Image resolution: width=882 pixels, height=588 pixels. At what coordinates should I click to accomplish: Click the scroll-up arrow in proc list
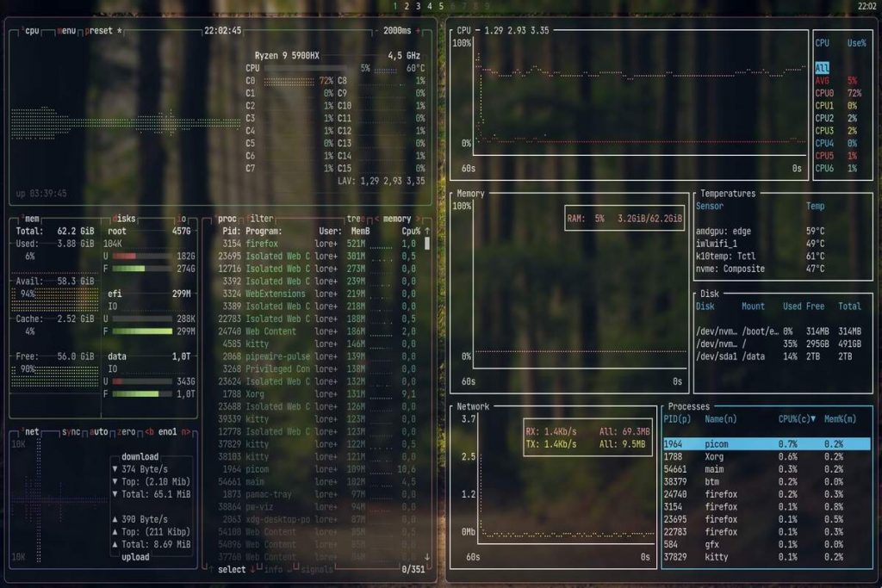[426, 231]
